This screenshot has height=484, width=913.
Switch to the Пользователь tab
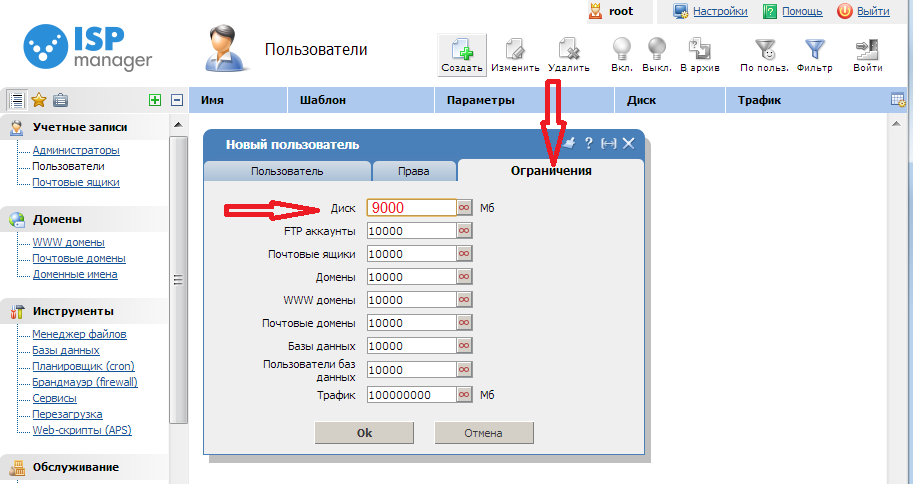(x=287, y=171)
